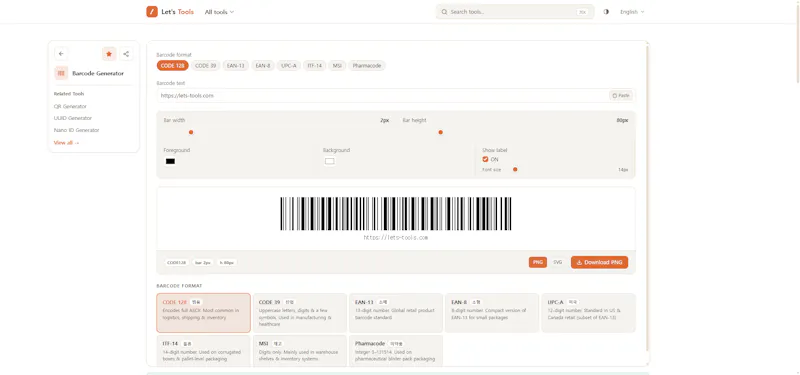Select the Pharmacode format pill
The height and width of the screenshot is (375, 800).
click(x=367, y=65)
